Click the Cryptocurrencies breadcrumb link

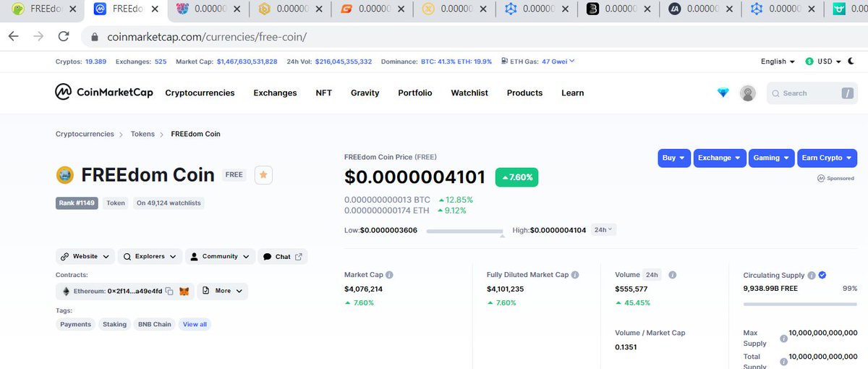tap(85, 134)
